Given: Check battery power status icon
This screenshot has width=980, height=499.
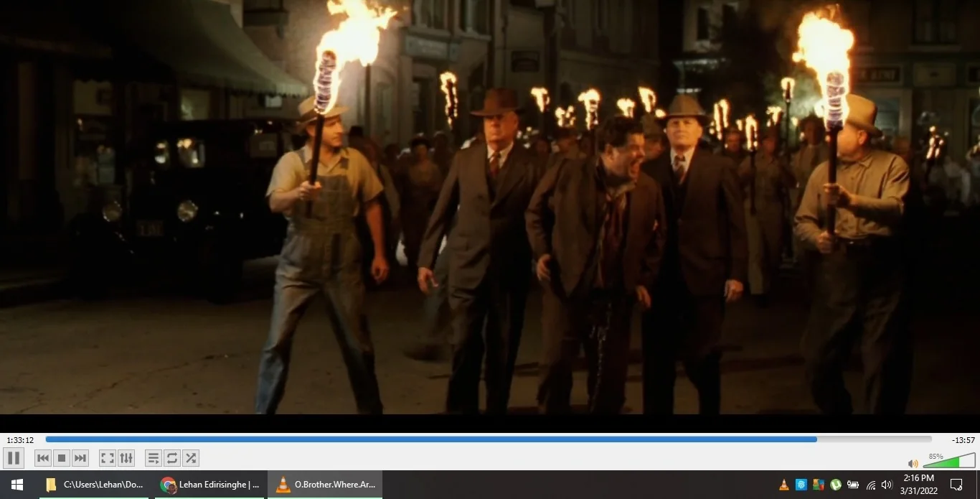Looking at the screenshot, I should pos(853,485).
